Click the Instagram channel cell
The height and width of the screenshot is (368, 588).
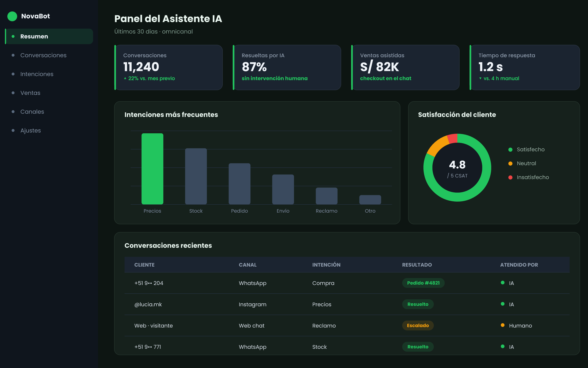pos(252,304)
